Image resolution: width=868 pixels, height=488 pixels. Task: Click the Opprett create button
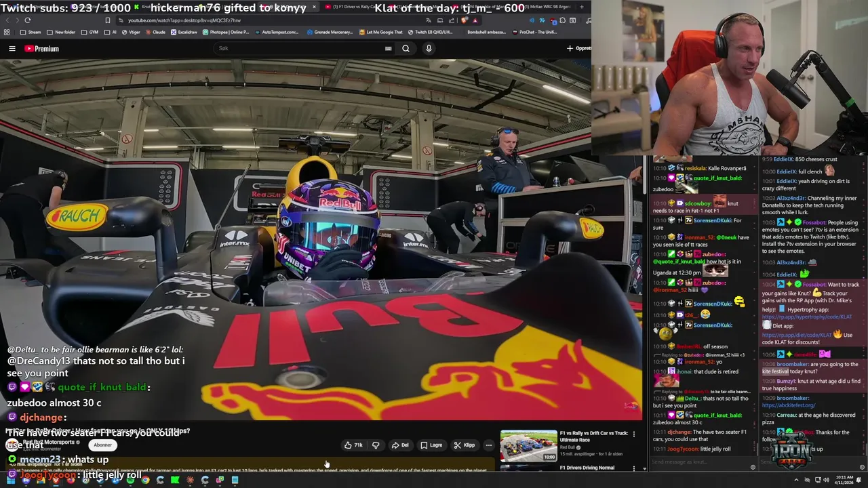click(x=579, y=49)
